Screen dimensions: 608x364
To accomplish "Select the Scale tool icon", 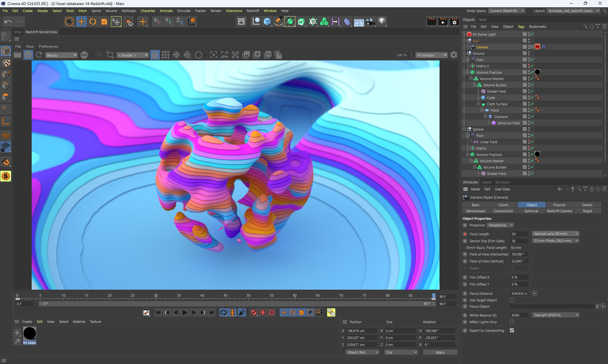I will pyautogui.click(x=104, y=22).
